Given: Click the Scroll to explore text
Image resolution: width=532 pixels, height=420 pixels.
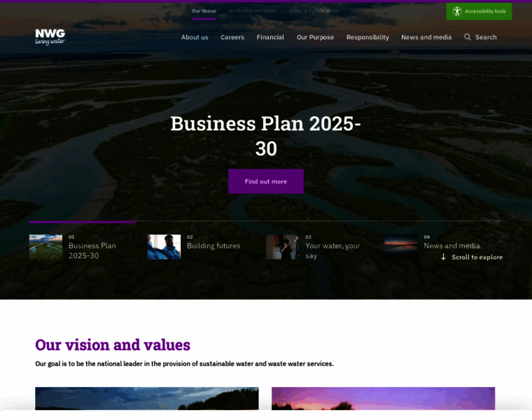Looking at the screenshot, I should (477, 257).
